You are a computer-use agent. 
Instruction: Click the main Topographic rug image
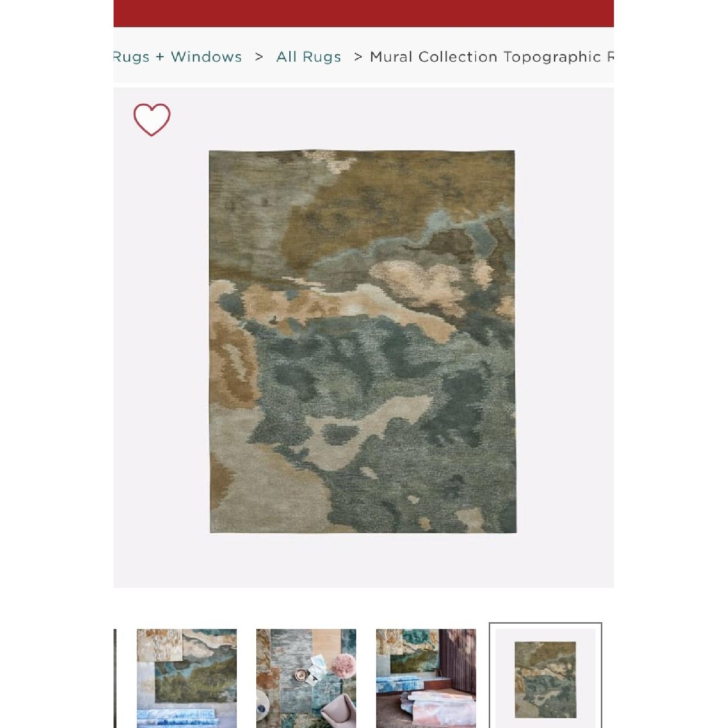tap(363, 342)
